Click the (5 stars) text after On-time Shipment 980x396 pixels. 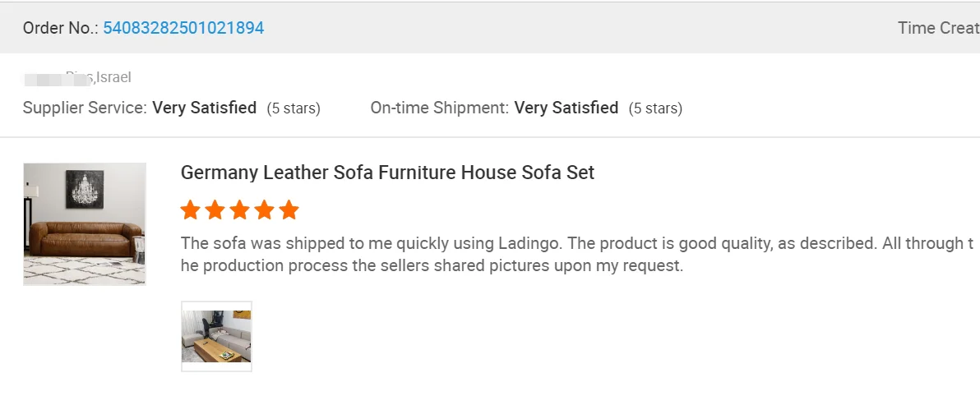(655, 108)
